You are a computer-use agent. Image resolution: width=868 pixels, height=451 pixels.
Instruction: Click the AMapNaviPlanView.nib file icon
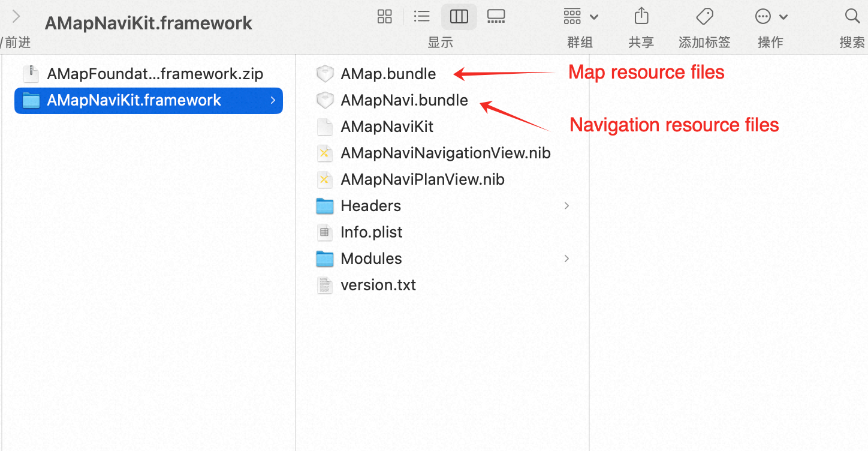[x=324, y=179]
